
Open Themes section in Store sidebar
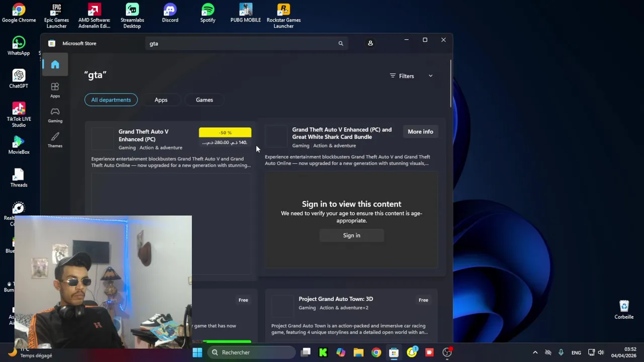coord(55,140)
